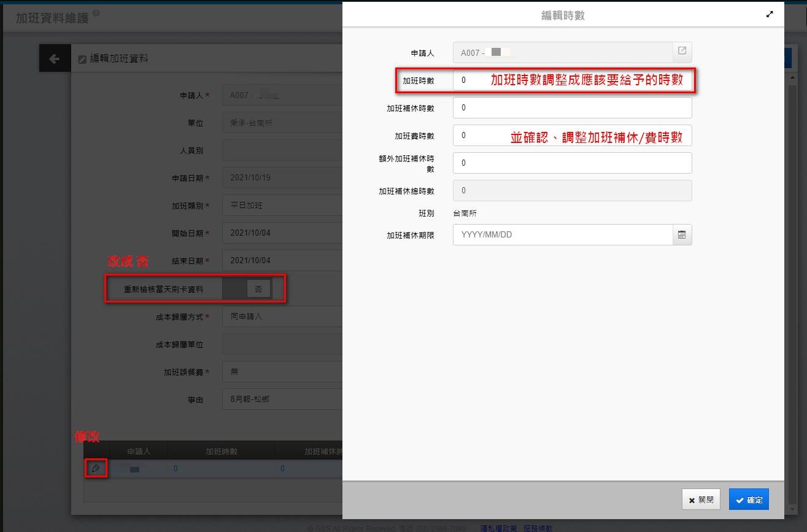Open the 成本歸屬方式 同申請人 field
The width and height of the screenshot is (807, 532).
pos(282,317)
